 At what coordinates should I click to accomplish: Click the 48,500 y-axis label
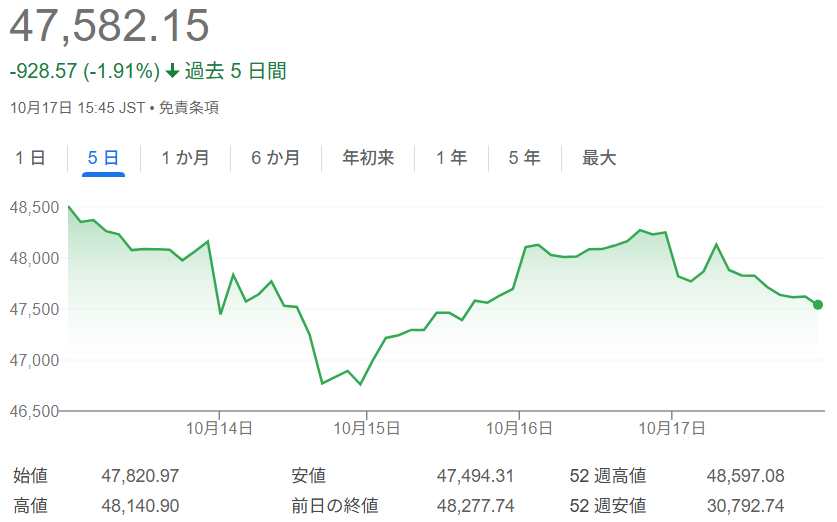pyautogui.click(x=35, y=208)
